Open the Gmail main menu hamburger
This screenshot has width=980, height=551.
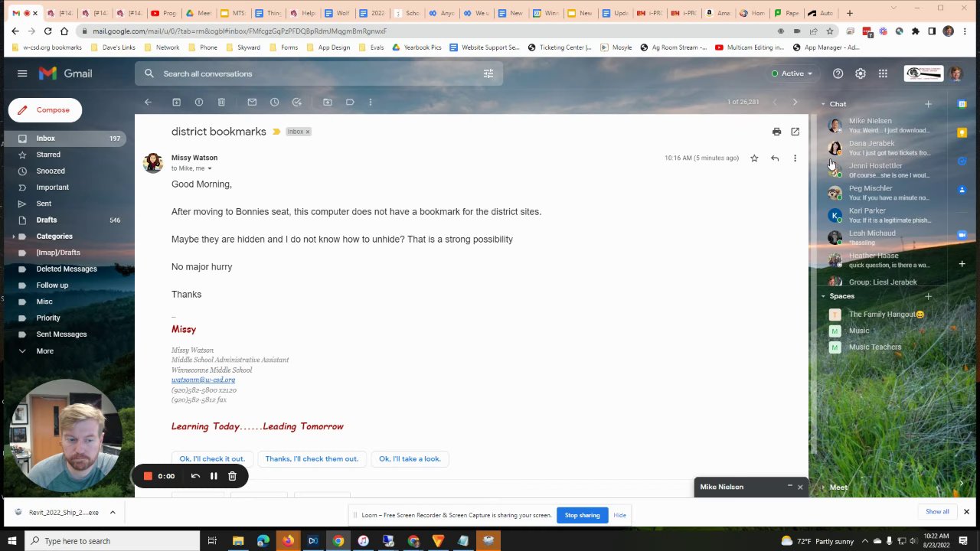(x=22, y=73)
